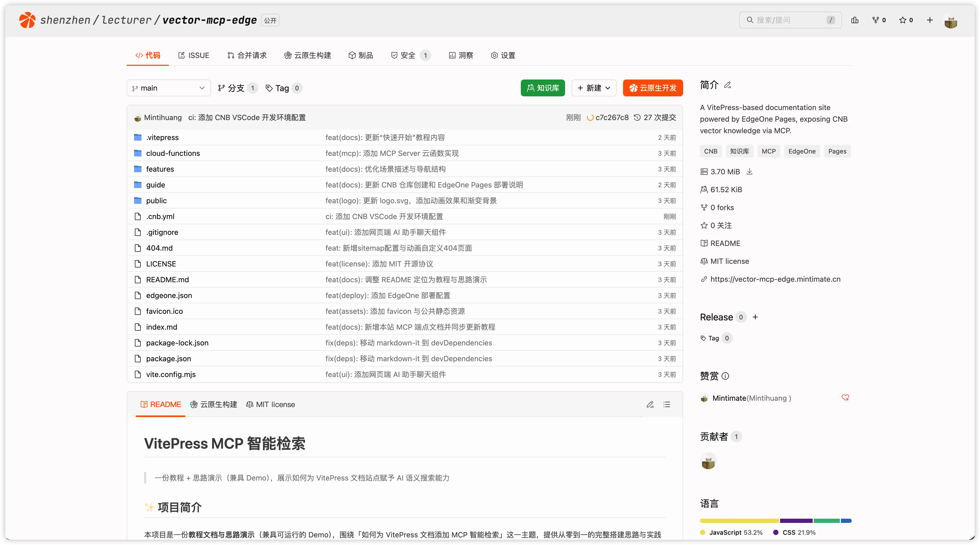Open the 制品 tab
The height and width of the screenshot is (545, 980).
(x=361, y=55)
